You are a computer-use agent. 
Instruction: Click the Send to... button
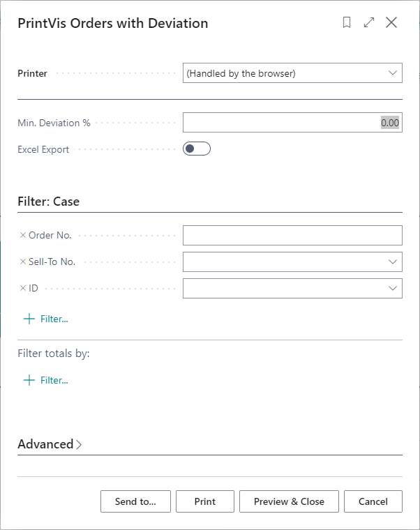135,501
